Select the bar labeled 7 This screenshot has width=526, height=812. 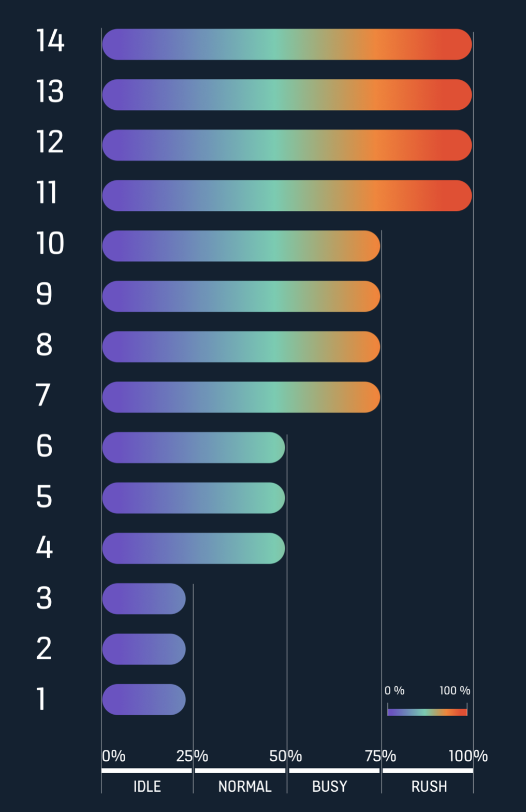click(x=241, y=397)
